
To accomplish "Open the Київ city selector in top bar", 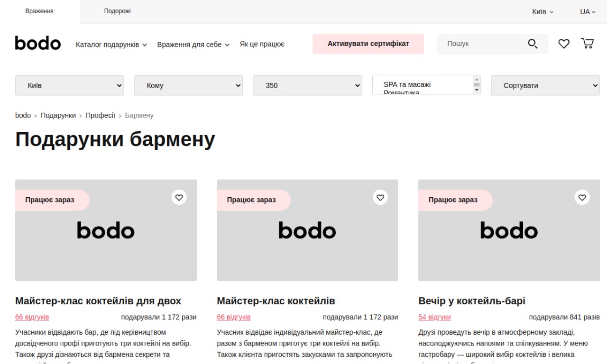I will (x=543, y=11).
